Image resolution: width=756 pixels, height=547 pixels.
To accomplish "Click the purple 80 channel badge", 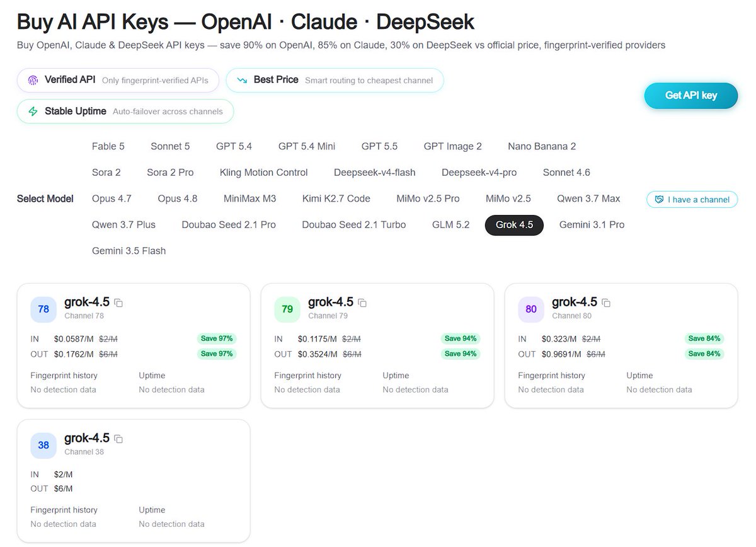I will coord(531,309).
